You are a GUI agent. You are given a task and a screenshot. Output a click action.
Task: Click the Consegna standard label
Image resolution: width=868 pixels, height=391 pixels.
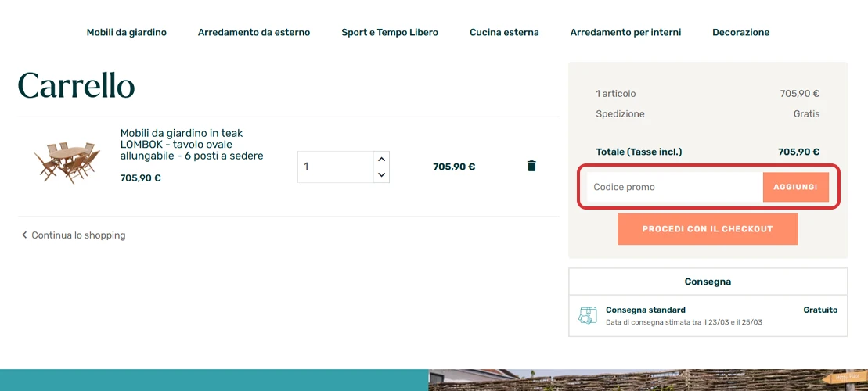click(646, 310)
